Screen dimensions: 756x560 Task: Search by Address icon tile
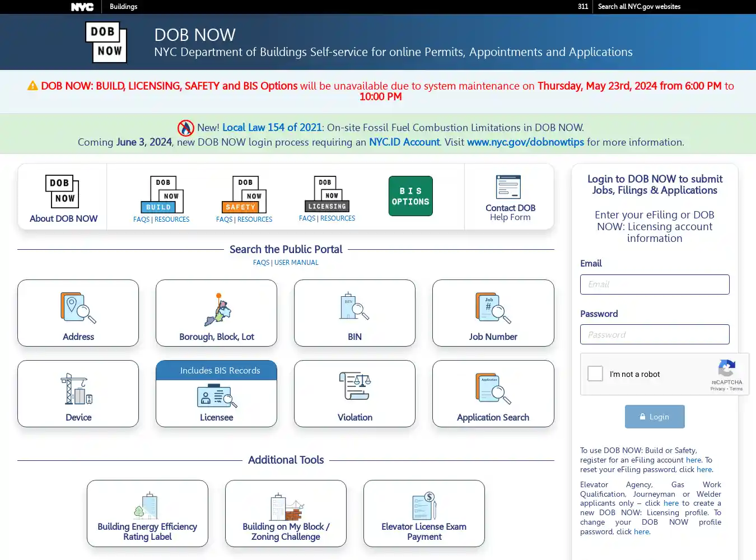tap(78, 307)
